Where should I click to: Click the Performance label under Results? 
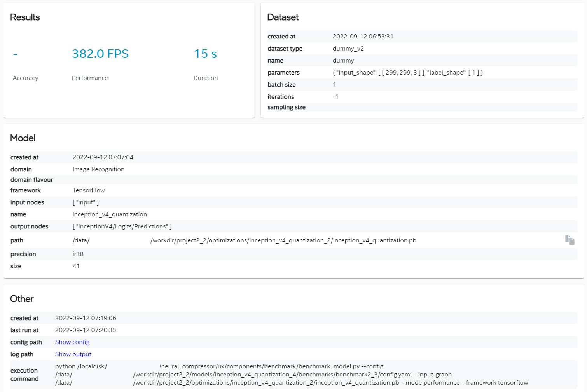[x=90, y=78]
